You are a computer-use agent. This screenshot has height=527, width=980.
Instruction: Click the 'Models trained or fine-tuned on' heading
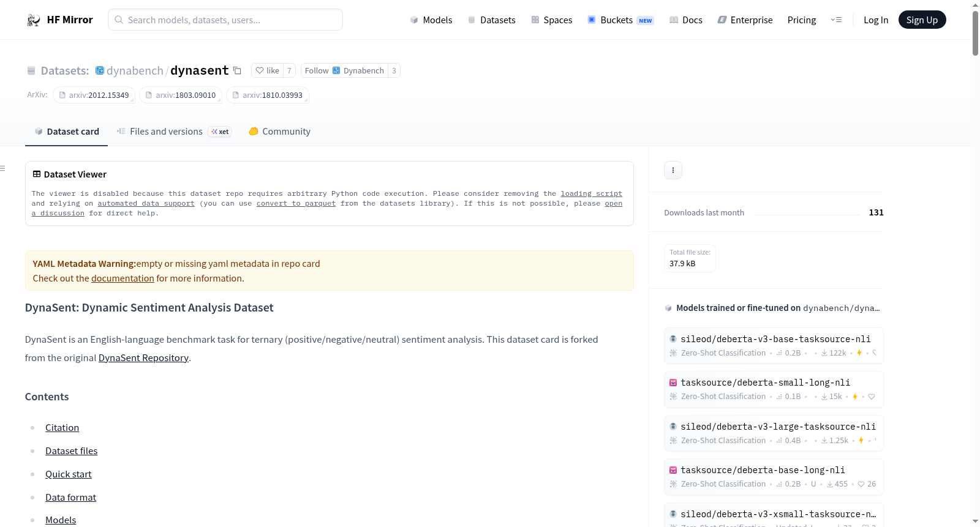pos(738,308)
